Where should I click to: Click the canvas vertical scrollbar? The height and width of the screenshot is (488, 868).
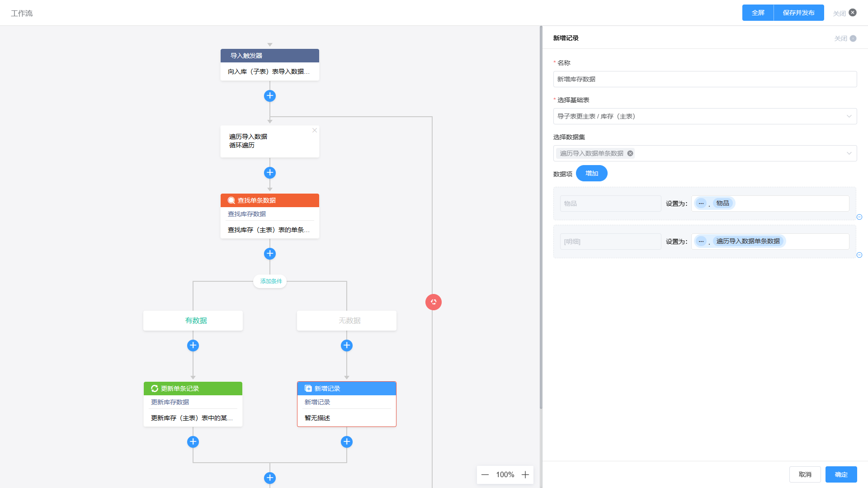pyautogui.click(x=541, y=217)
